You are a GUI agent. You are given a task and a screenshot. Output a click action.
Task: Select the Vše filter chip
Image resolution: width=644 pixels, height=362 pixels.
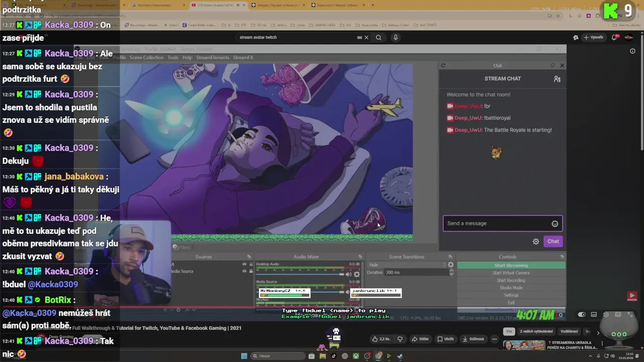pyautogui.click(x=509, y=331)
